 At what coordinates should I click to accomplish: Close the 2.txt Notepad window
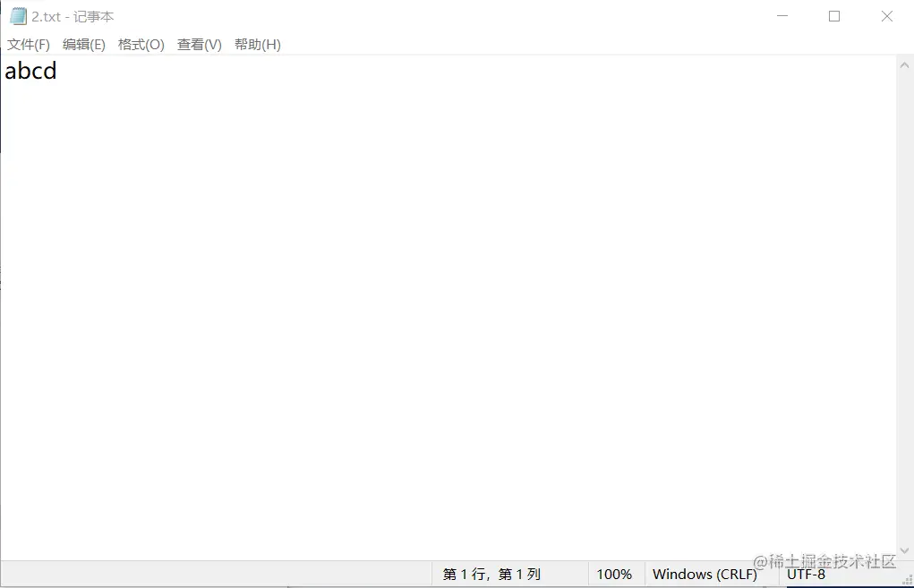click(x=886, y=16)
